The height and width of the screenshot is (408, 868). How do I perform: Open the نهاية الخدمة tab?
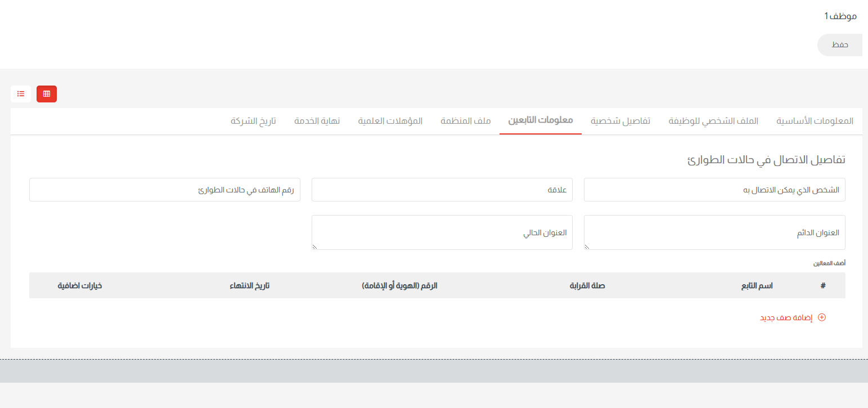click(317, 121)
